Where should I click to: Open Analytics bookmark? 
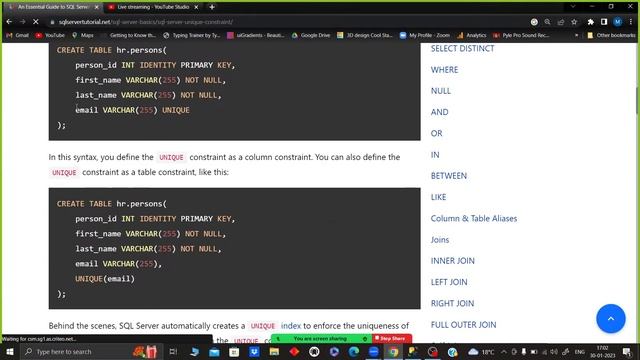[472, 36]
